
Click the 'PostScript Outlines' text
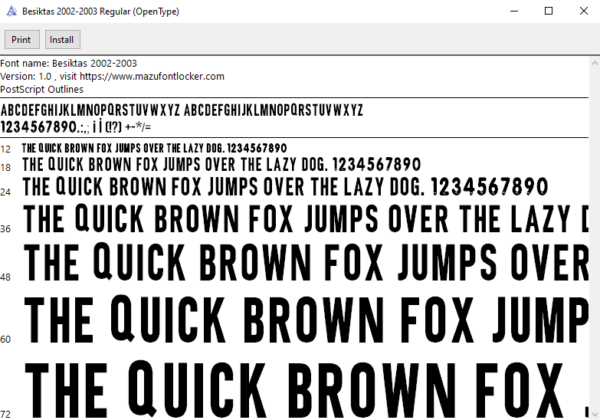[42, 89]
